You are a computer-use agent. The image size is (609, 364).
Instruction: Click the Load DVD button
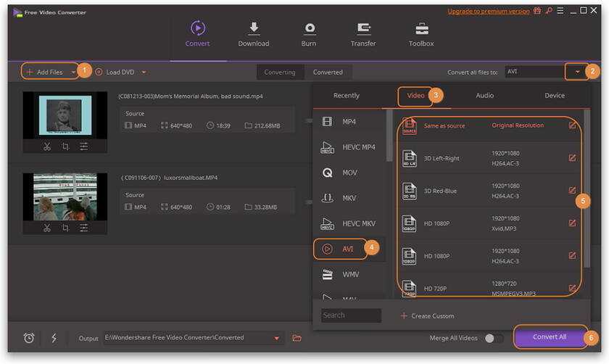pos(115,73)
